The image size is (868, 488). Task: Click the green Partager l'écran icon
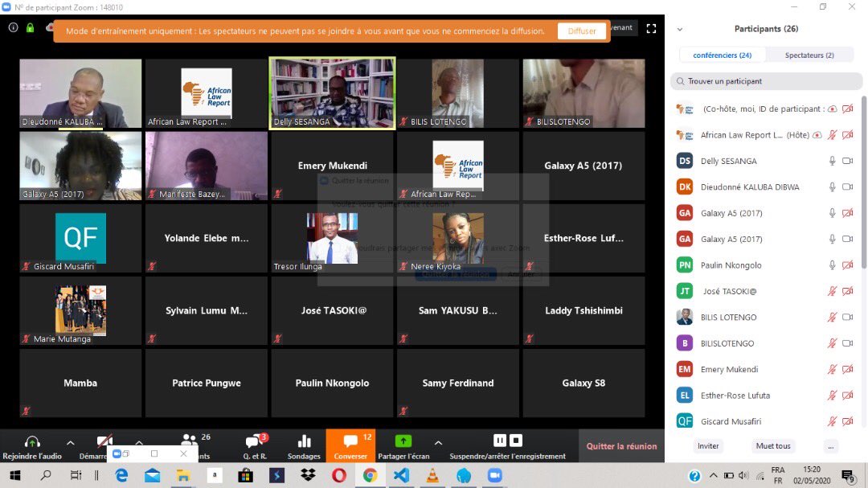click(x=403, y=441)
